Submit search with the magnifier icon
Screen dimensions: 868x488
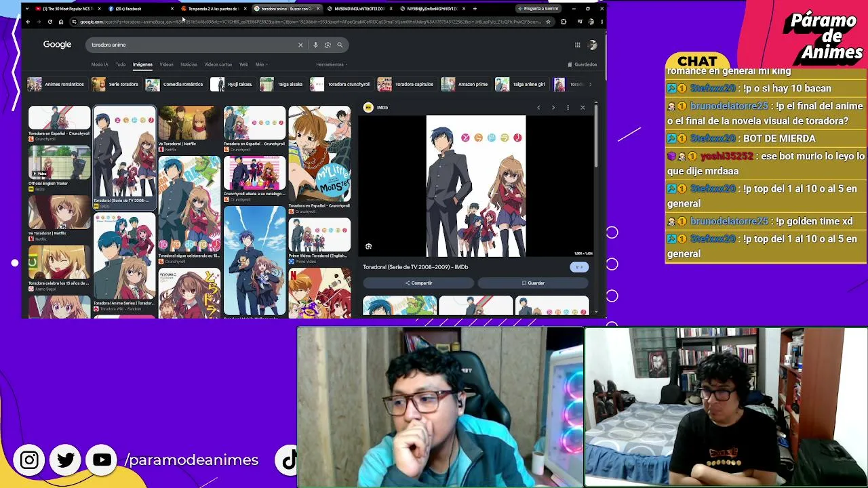pos(340,45)
